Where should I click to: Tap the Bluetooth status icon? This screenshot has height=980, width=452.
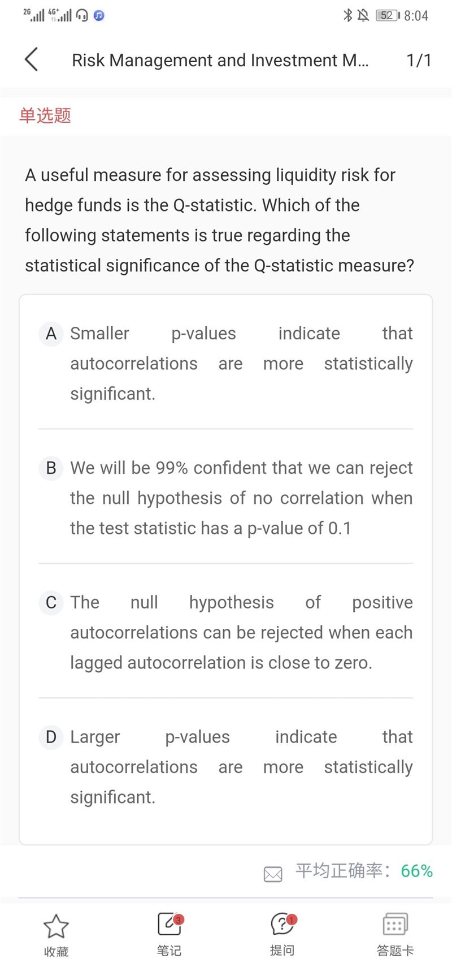(347, 15)
